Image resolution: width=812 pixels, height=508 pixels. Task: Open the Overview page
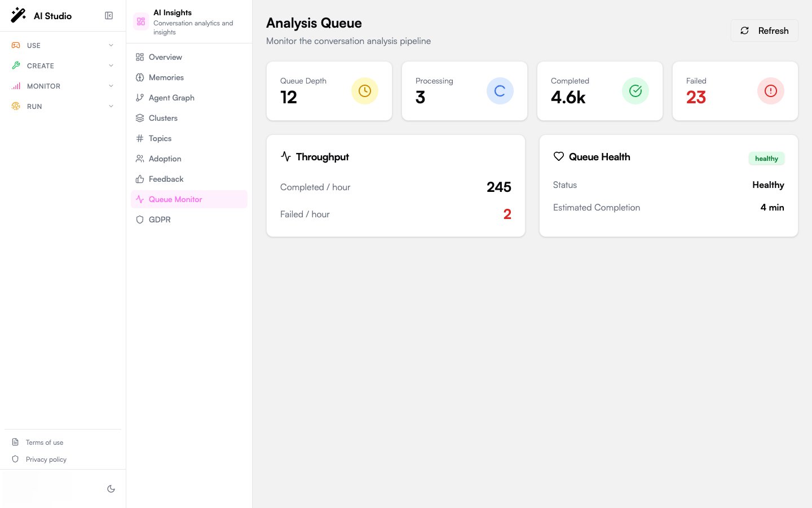(189, 57)
